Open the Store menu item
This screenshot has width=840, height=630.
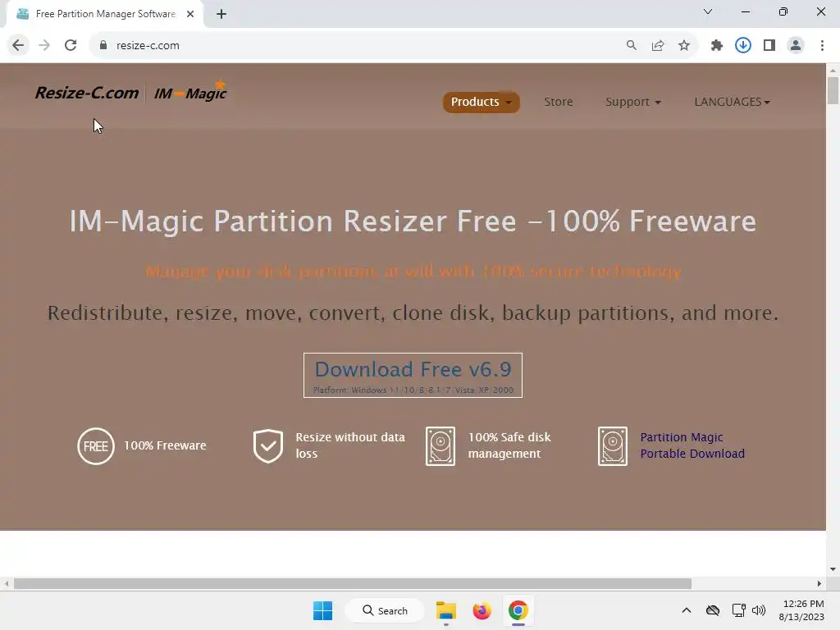[558, 102]
